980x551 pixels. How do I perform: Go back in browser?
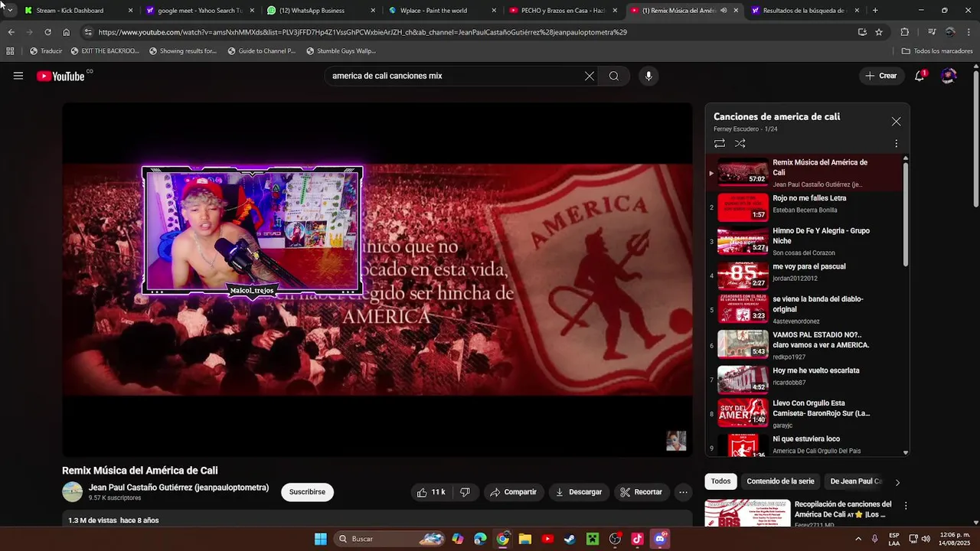pyautogui.click(x=11, y=32)
